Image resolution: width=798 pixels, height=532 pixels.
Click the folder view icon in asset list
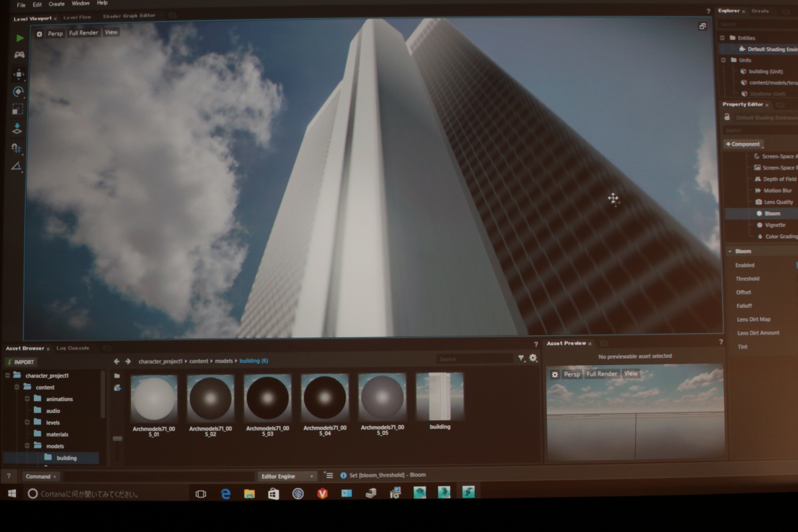click(x=117, y=376)
